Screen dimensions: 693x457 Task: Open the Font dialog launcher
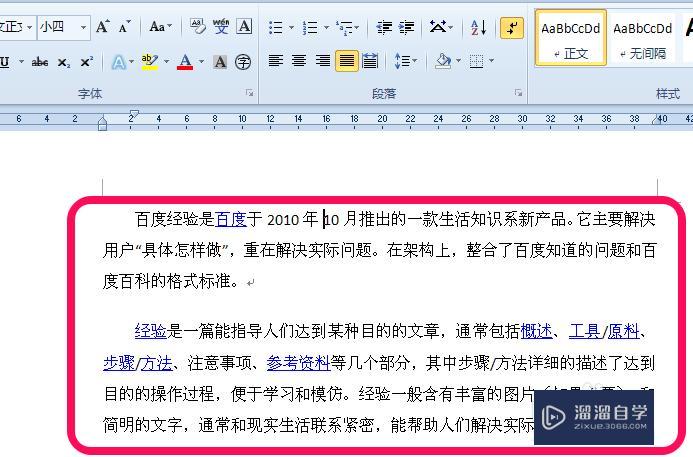point(250,93)
